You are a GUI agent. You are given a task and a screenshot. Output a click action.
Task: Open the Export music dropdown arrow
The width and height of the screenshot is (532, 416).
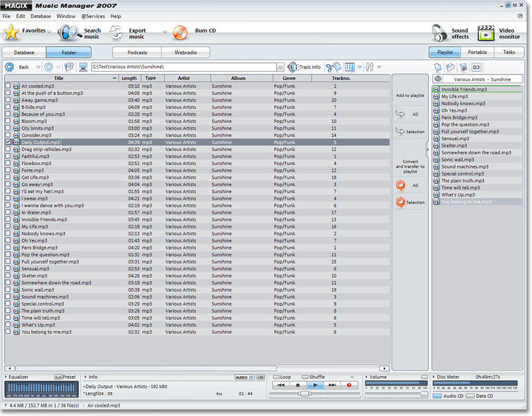click(x=165, y=32)
